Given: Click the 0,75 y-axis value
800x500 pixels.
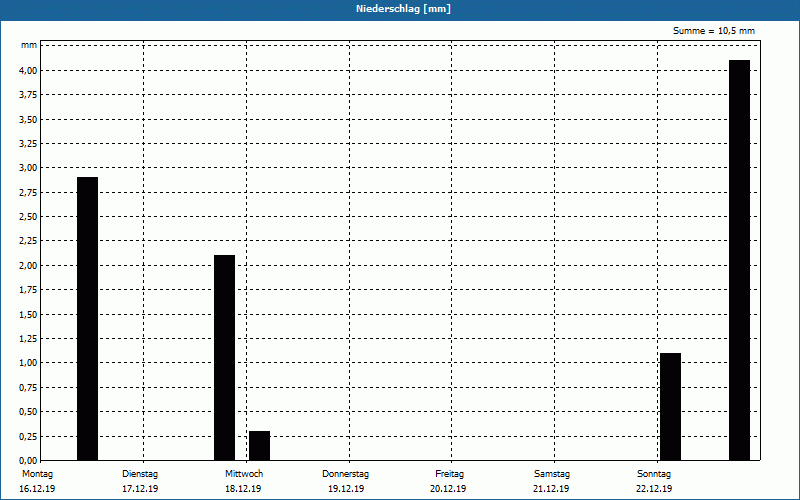Looking at the screenshot, I should tap(28, 387).
